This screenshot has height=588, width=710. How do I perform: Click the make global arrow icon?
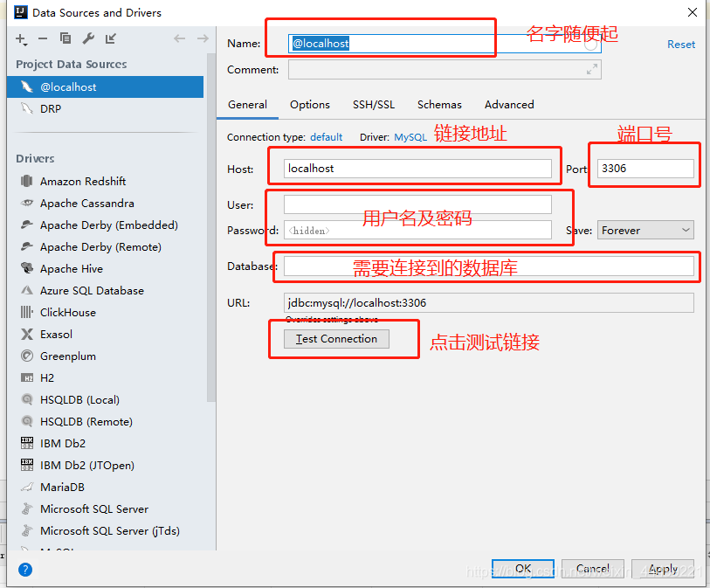pos(111,38)
